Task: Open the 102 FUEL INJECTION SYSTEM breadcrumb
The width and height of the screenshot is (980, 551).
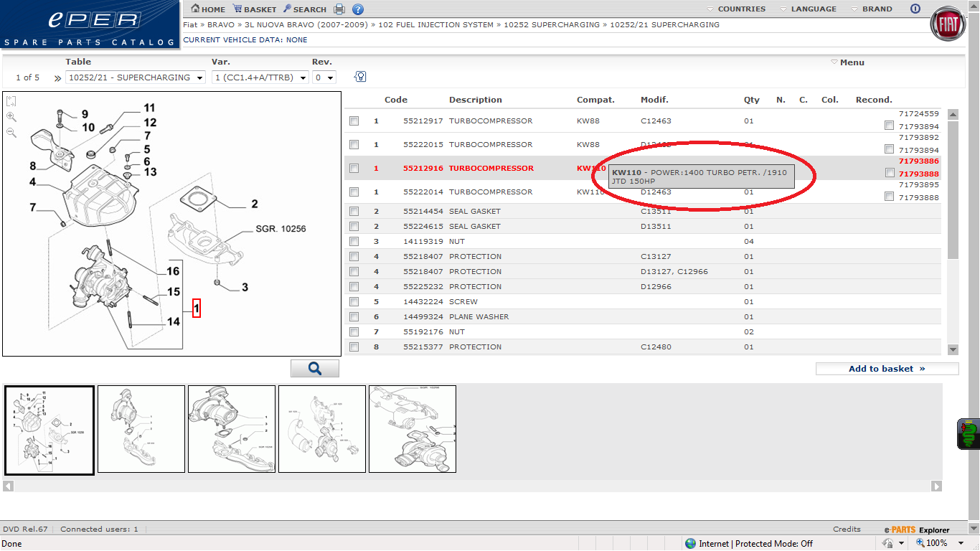Action: pos(435,24)
